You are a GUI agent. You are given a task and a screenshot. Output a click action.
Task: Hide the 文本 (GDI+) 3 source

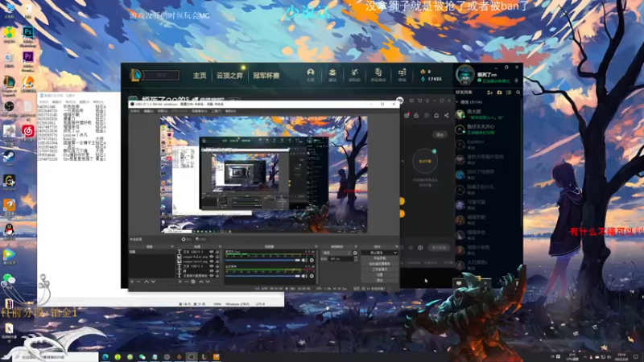pyautogui.click(x=212, y=252)
